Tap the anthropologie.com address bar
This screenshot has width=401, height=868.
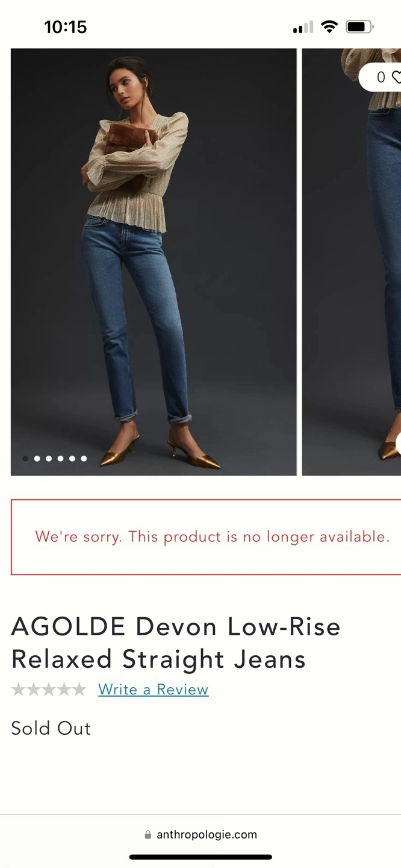pos(200,835)
